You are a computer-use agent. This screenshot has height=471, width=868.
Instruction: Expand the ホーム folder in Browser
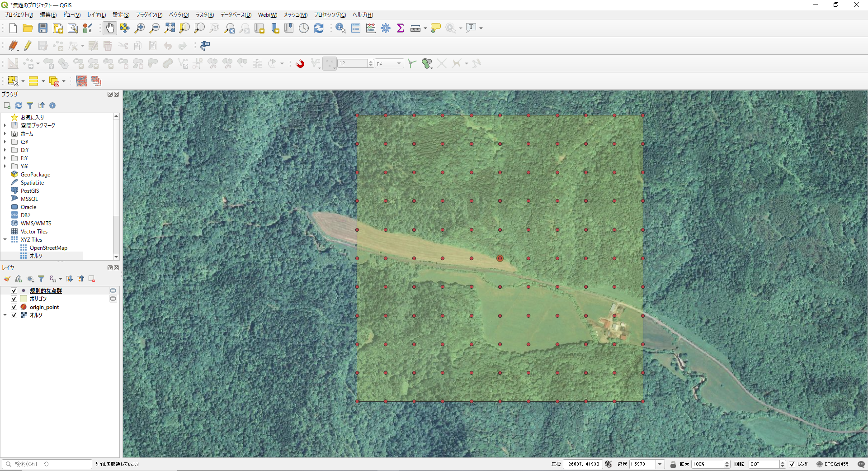pyautogui.click(x=5, y=134)
